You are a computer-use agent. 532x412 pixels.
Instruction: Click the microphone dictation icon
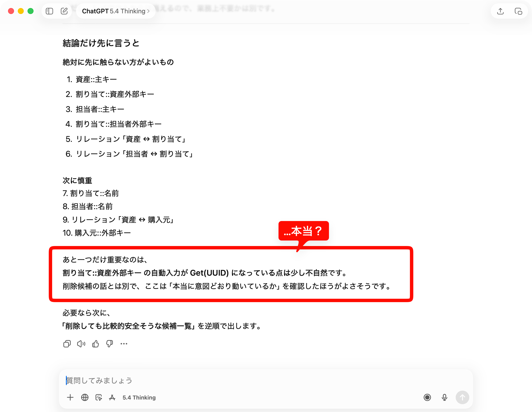444,397
